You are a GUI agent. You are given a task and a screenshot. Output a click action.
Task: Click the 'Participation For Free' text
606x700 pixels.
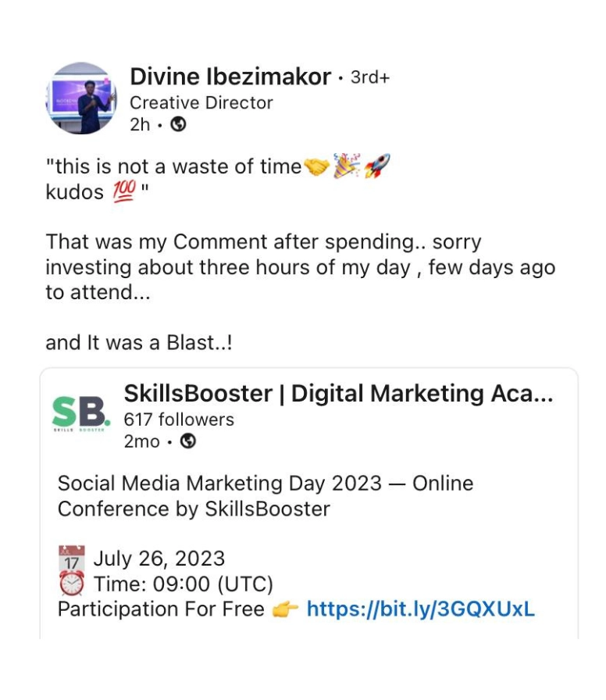(161, 609)
